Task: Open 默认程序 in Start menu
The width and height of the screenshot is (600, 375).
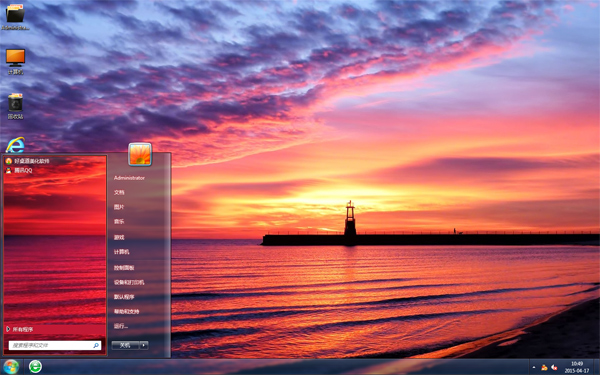Action: tap(124, 297)
